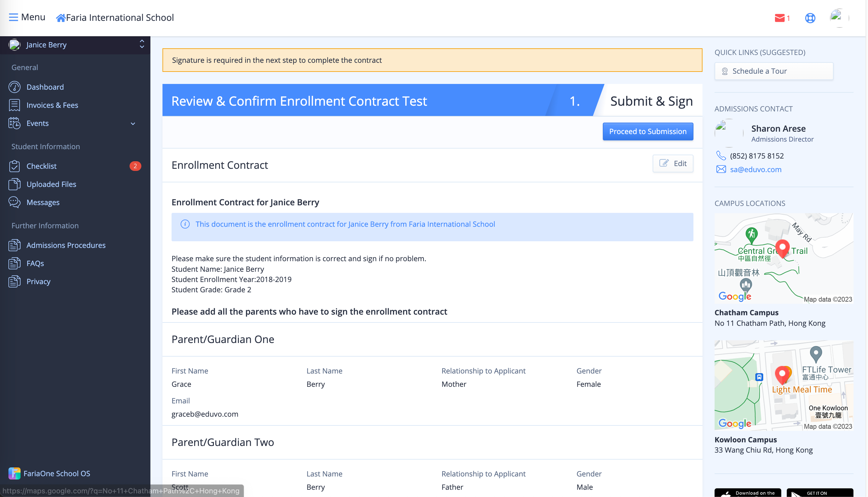Open the user avatar menu
The width and height of the screenshot is (868, 497).
point(836,18)
